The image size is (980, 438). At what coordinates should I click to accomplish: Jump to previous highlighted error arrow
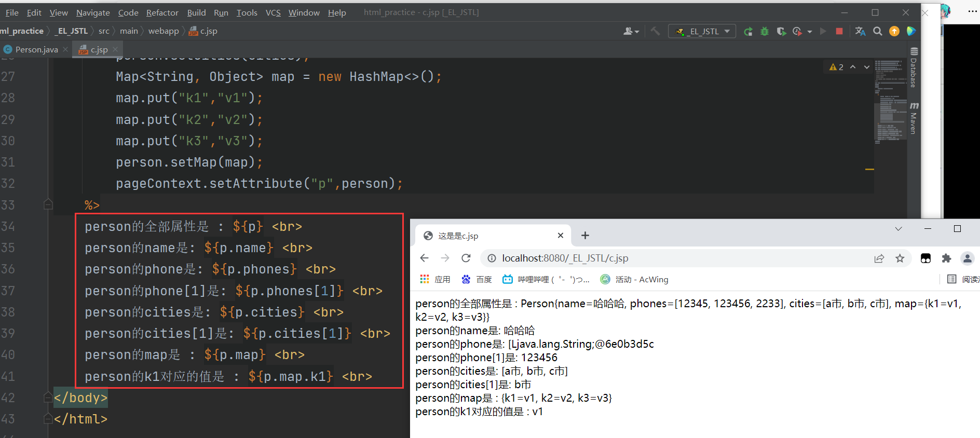point(853,67)
